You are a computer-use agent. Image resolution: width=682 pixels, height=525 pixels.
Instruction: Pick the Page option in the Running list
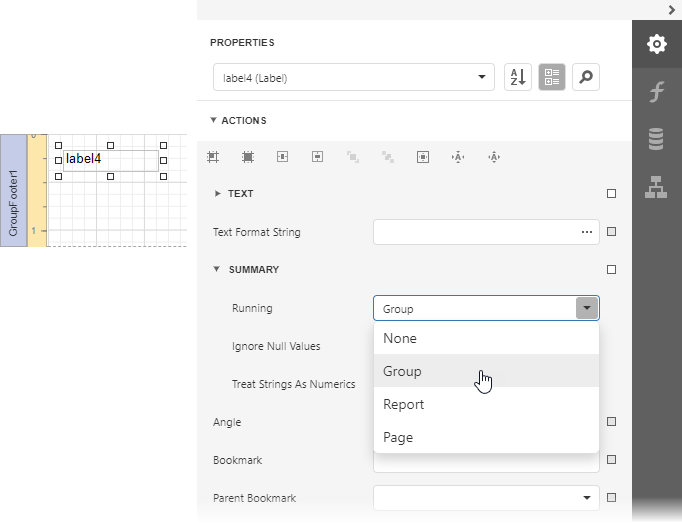(x=398, y=437)
